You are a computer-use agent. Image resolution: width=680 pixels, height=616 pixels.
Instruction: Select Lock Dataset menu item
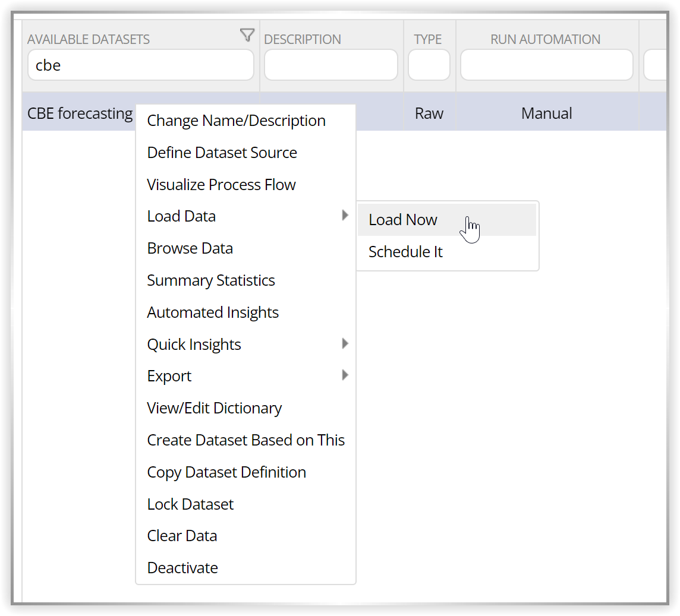pyautogui.click(x=245, y=504)
